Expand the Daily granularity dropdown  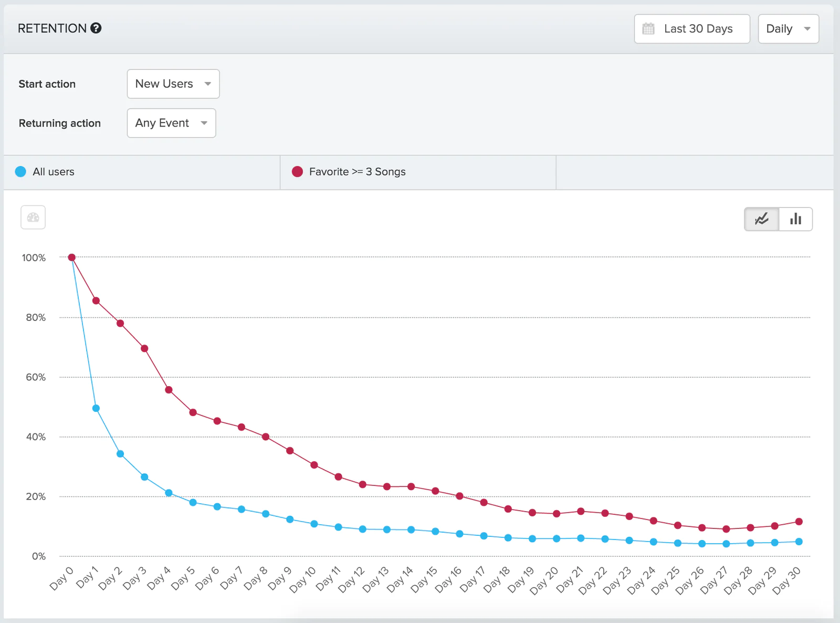tap(789, 29)
